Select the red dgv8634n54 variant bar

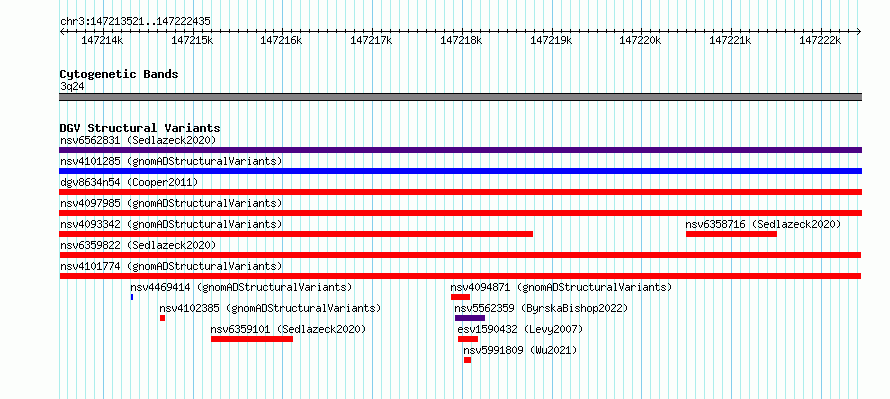(460, 192)
